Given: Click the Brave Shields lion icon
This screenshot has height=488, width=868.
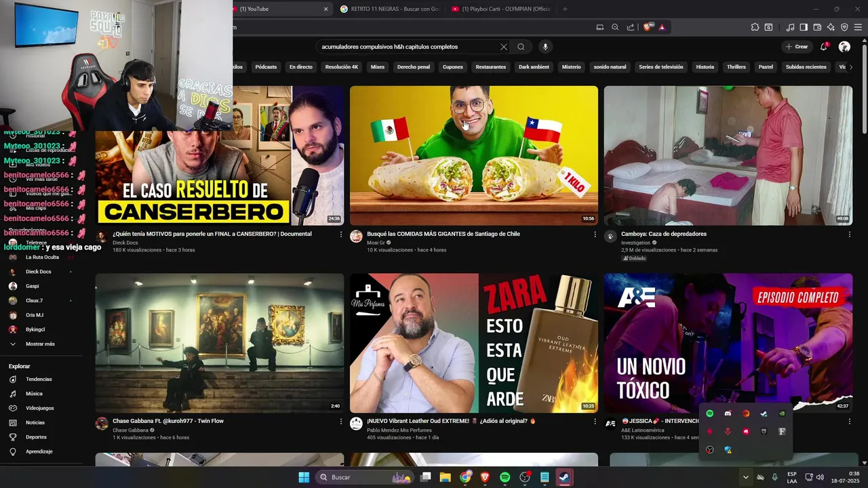Looking at the screenshot, I should pyautogui.click(x=648, y=27).
